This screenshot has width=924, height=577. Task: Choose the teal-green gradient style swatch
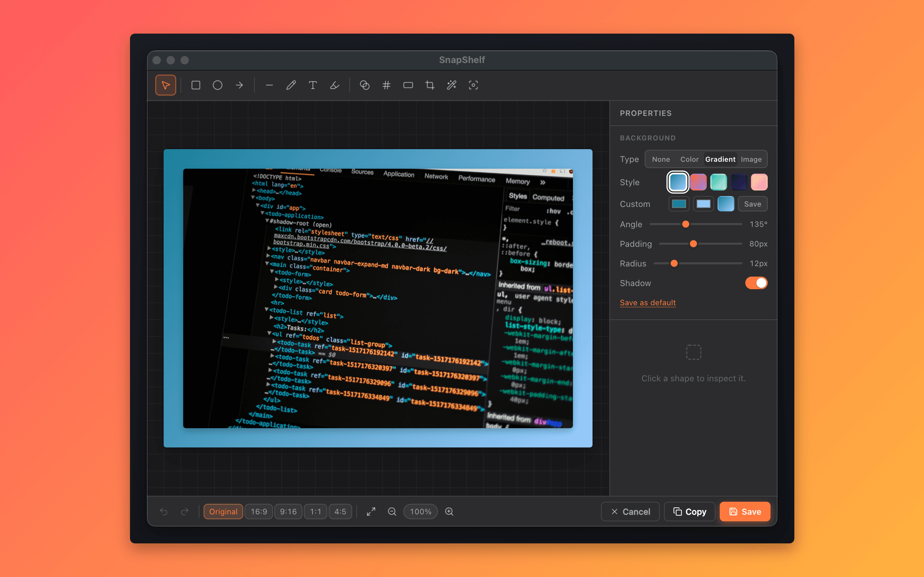point(719,182)
